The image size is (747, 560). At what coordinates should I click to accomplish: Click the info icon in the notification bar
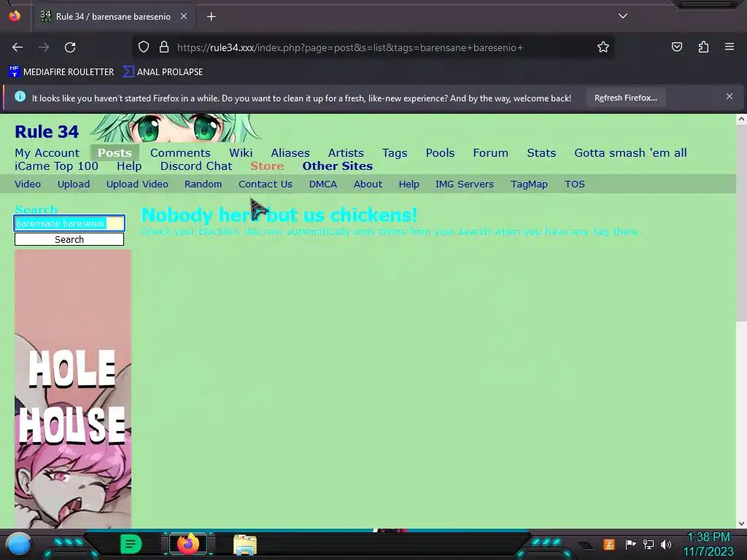(20, 97)
